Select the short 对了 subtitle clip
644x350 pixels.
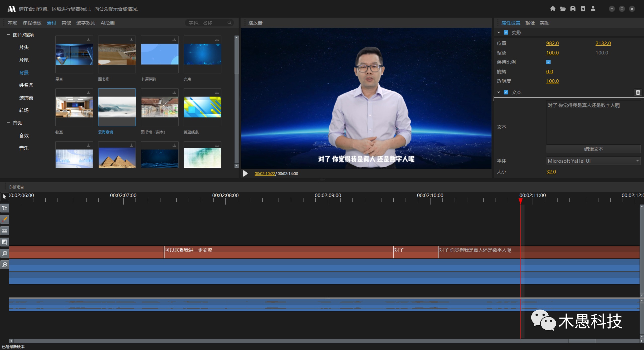416,252
